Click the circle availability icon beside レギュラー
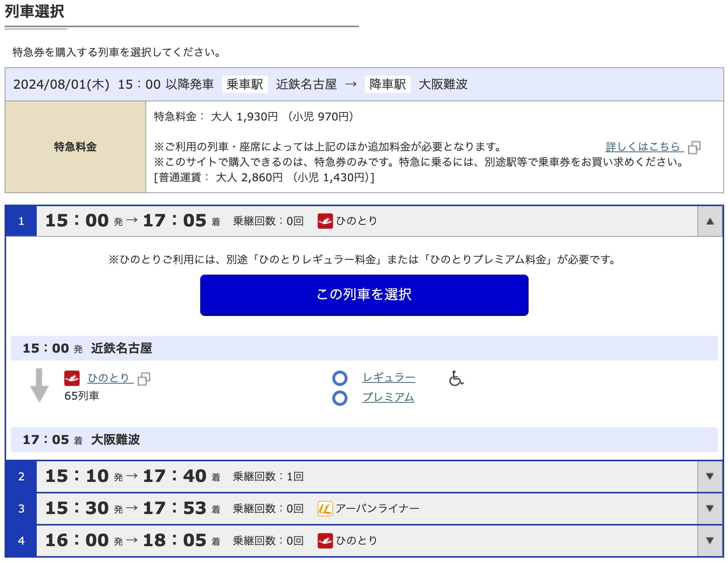Image resolution: width=728 pixels, height=563 pixels. [340, 378]
